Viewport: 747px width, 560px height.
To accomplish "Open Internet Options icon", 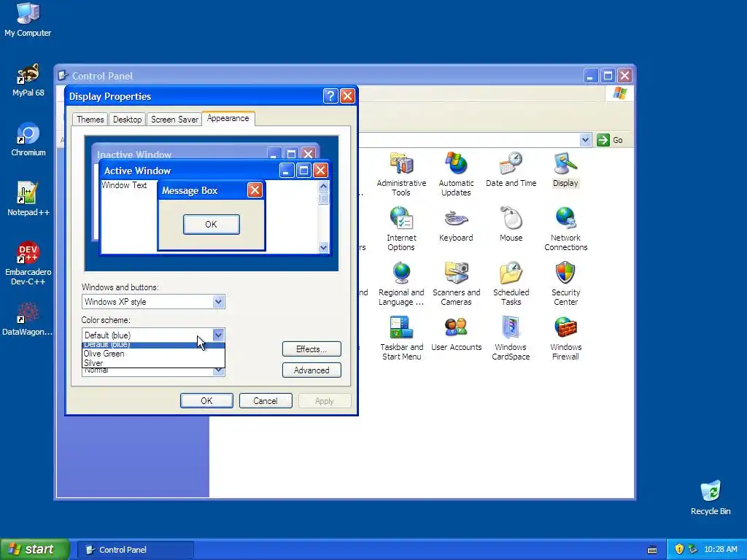I will click(401, 229).
